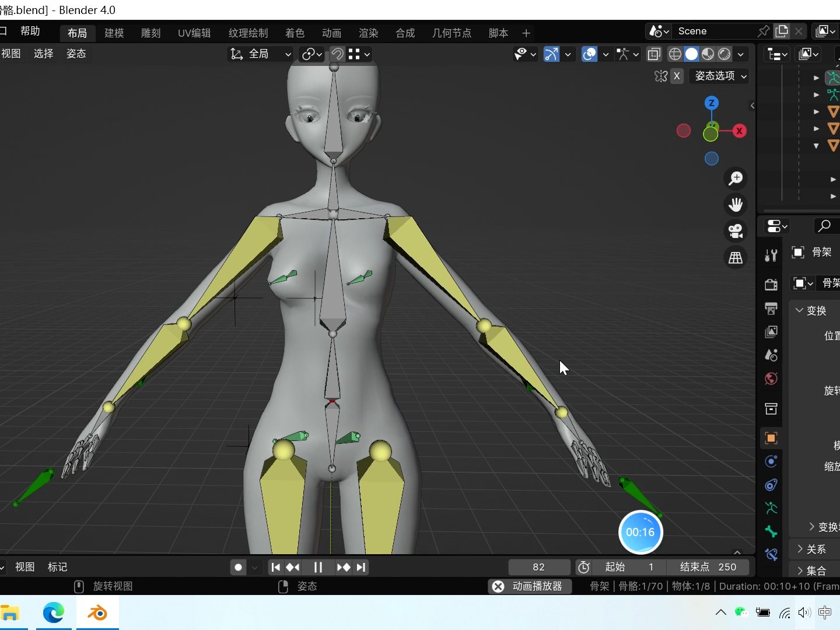Switch to the 建模 workspace tab
The width and height of the screenshot is (840, 630).
(114, 33)
